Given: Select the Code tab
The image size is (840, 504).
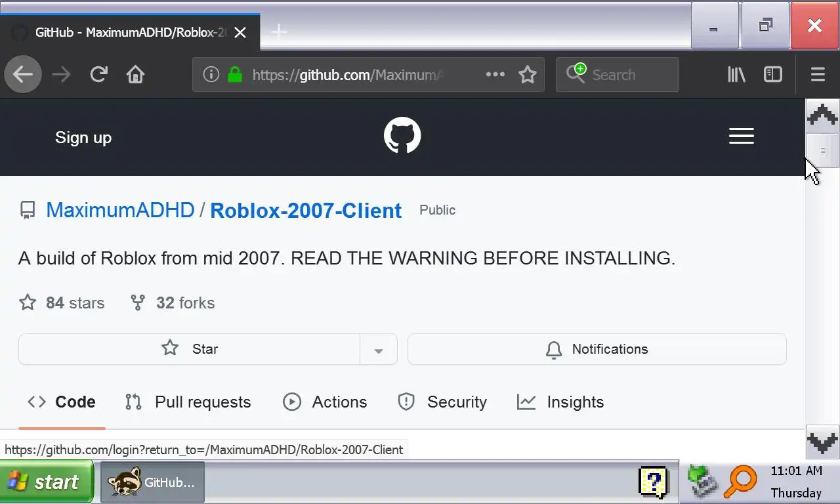Looking at the screenshot, I should pos(62,402).
